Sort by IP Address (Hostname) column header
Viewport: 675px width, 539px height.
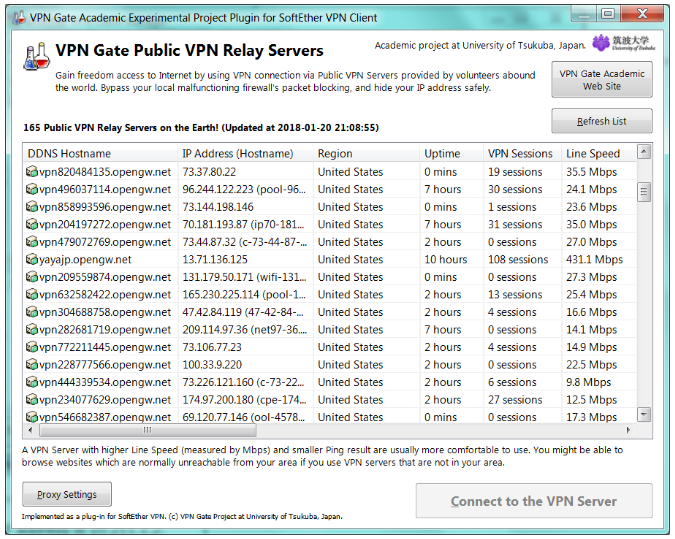[x=245, y=153]
